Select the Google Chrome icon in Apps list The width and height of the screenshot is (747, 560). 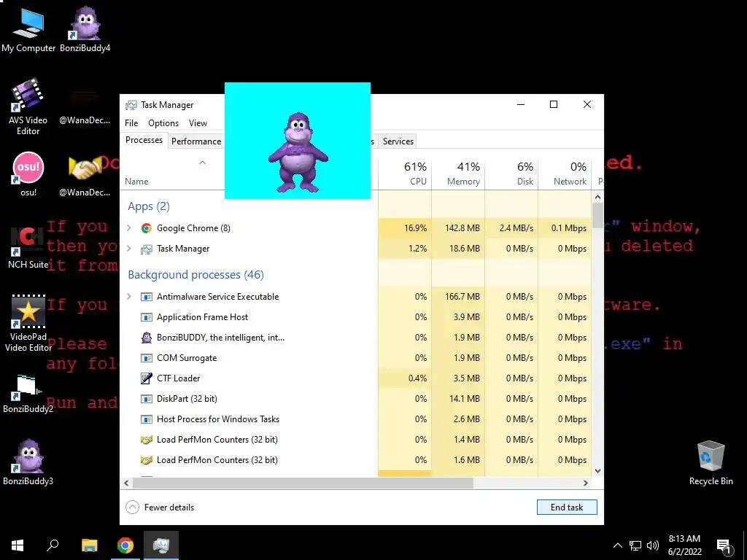pyautogui.click(x=146, y=228)
